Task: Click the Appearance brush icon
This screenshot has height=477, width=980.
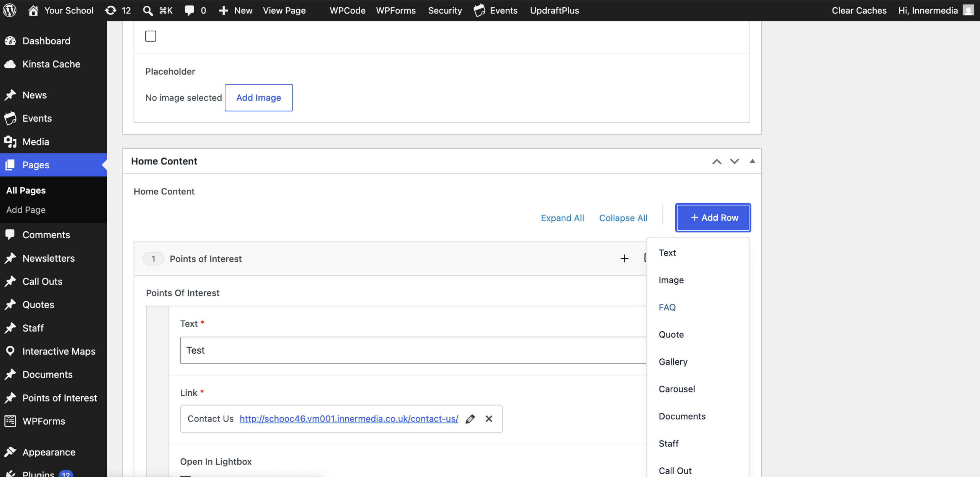Action: (10, 452)
